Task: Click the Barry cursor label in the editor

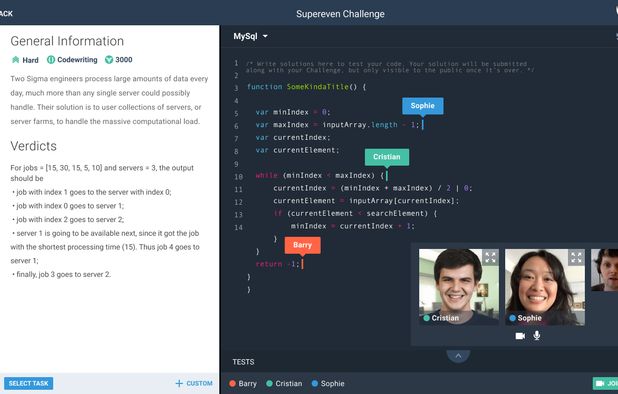Action: tap(302, 245)
